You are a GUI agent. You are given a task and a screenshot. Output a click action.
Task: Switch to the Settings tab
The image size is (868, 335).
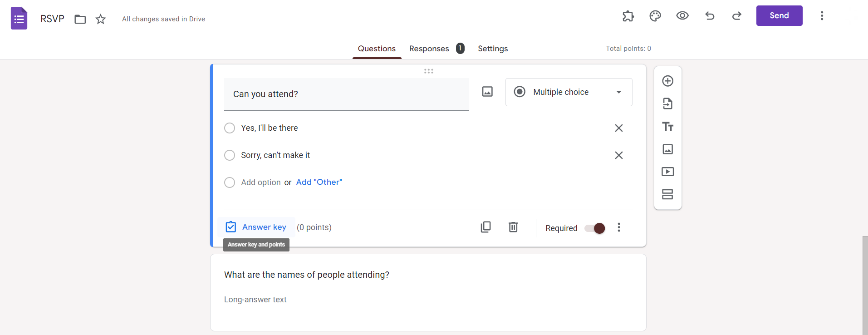[x=493, y=49]
